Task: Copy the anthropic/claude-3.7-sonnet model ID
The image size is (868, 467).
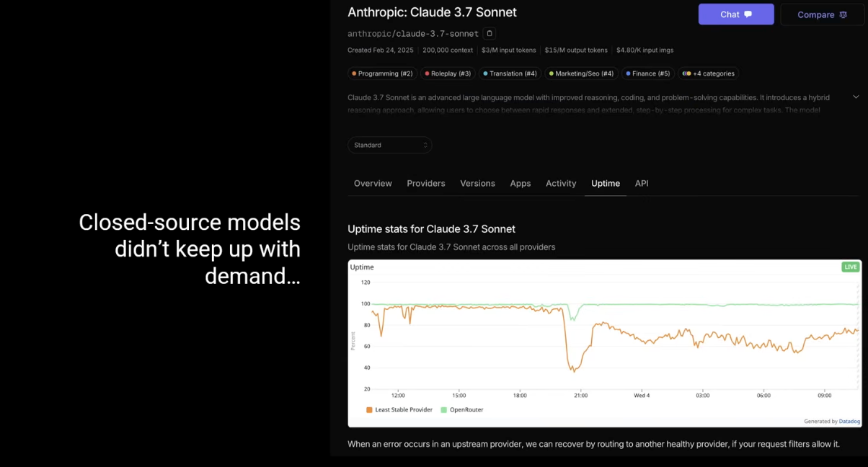Action: [x=489, y=33]
